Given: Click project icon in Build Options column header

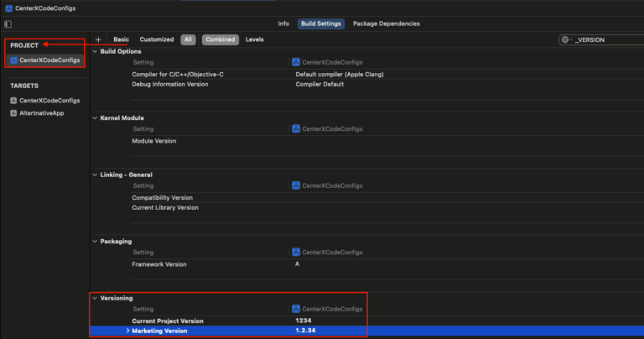Looking at the screenshot, I should (x=296, y=62).
